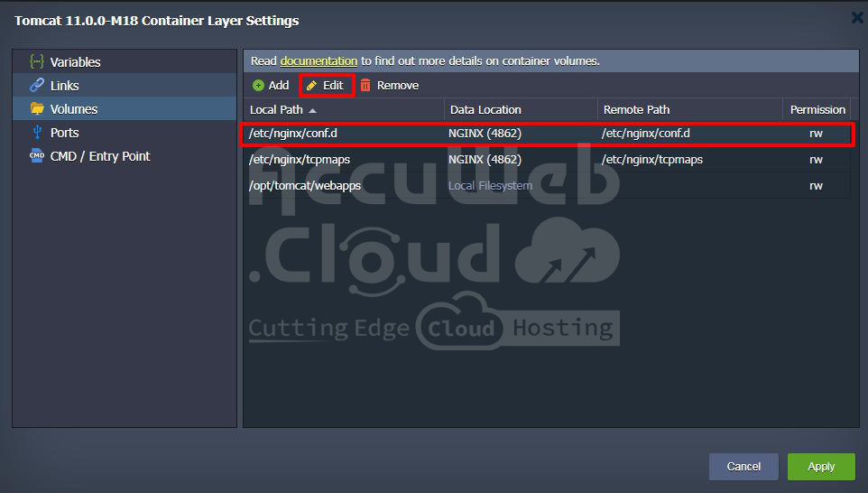Screen dimensions: 868x493
Task: Cancel the container settings changes
Action: point(743,467)
